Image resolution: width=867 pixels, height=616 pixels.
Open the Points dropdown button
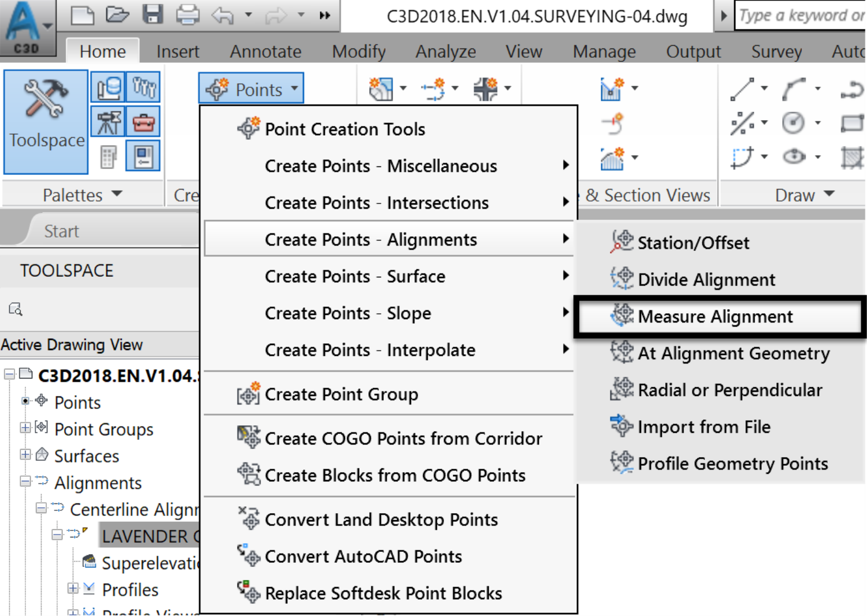pos(251,89)
